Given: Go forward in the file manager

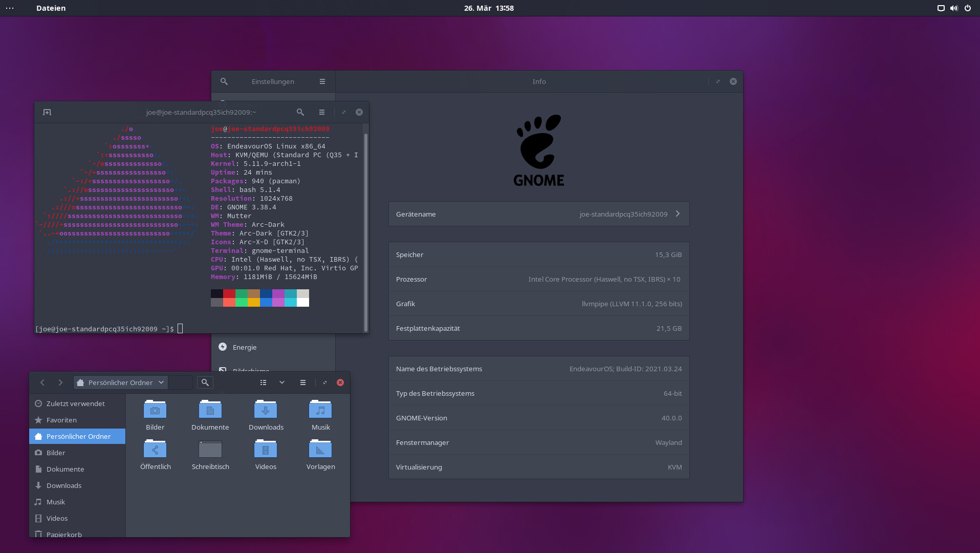Looking at the screenshot, I should [60, 382].
